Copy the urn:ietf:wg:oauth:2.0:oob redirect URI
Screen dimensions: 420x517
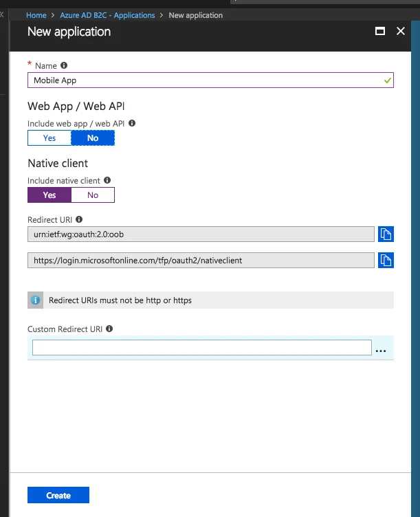pyautogui.click(x=386, y=234)
